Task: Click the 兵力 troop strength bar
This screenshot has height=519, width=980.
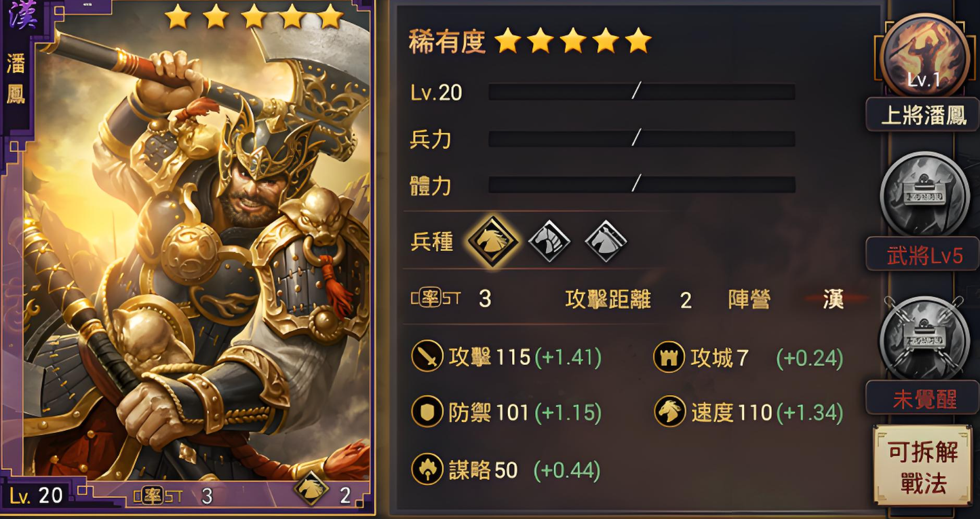Action: pyautogui.click(x=642, y=138)
